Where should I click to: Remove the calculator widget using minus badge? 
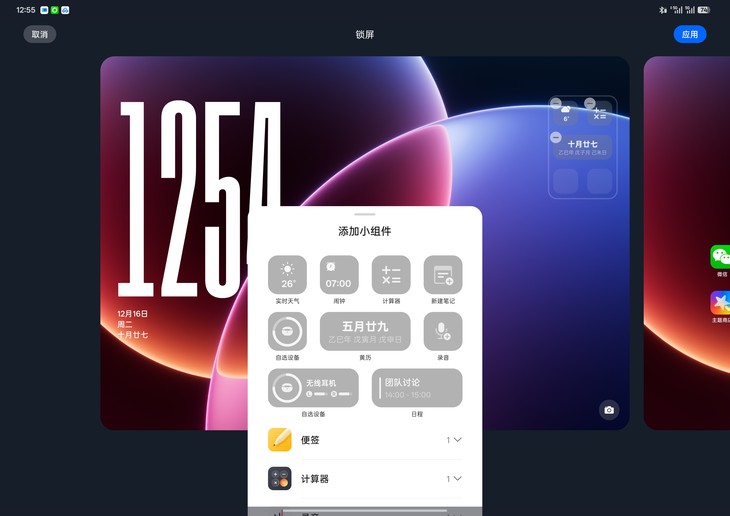click(590, 104)
